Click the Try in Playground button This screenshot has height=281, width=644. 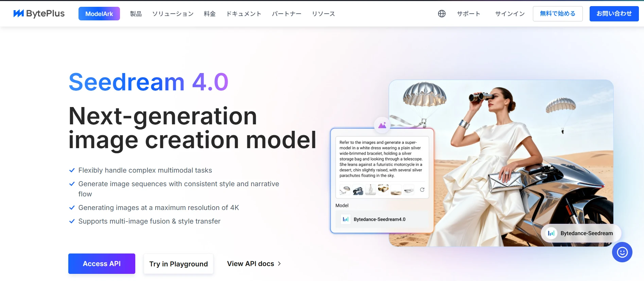point(178,264)
